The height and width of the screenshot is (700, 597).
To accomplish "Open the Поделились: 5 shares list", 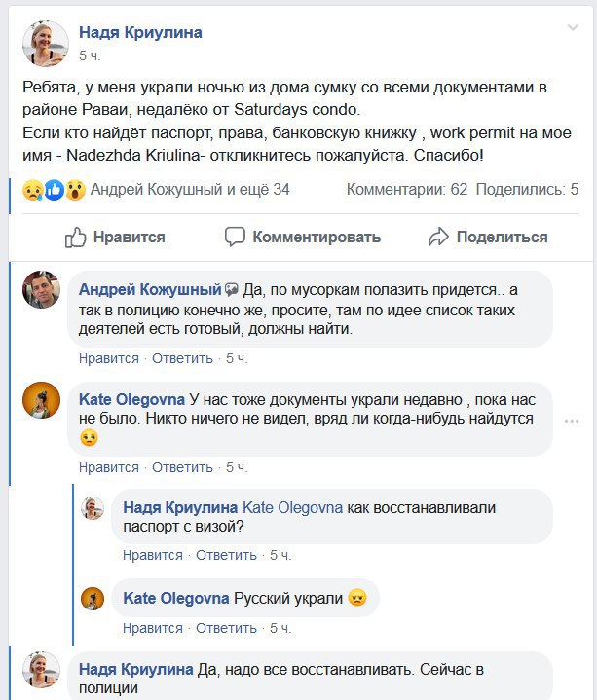I will [527, 190].
